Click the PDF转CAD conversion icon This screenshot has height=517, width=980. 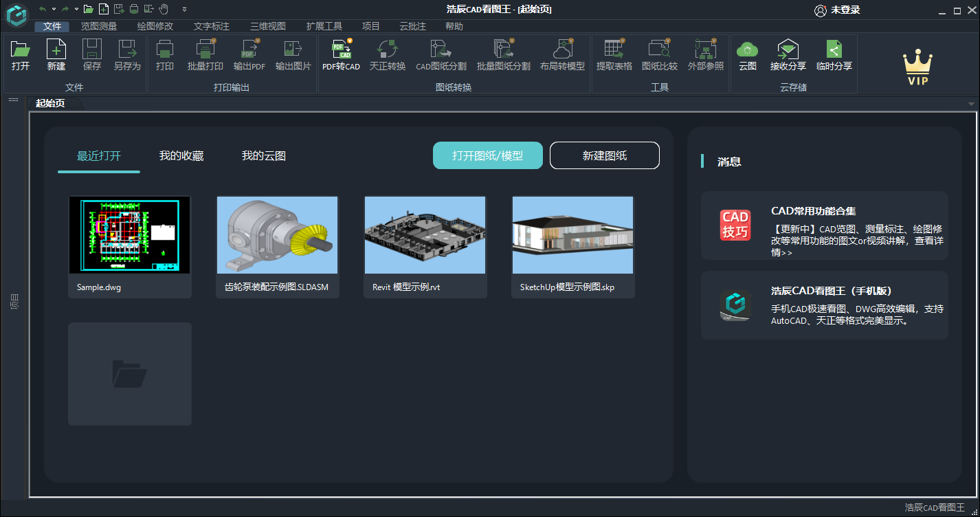pos(341,50)
